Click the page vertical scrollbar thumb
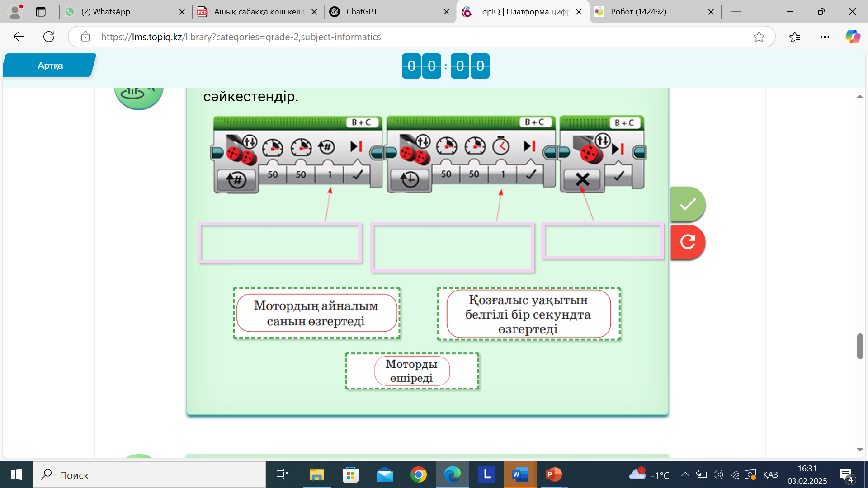This screenshot has height=488, width=868. [860, 346]
